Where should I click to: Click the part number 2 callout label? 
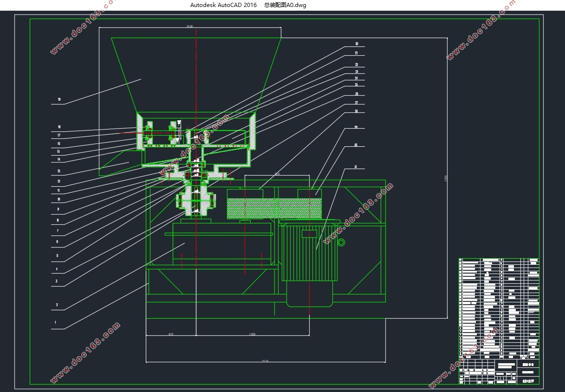pos(57,305)
